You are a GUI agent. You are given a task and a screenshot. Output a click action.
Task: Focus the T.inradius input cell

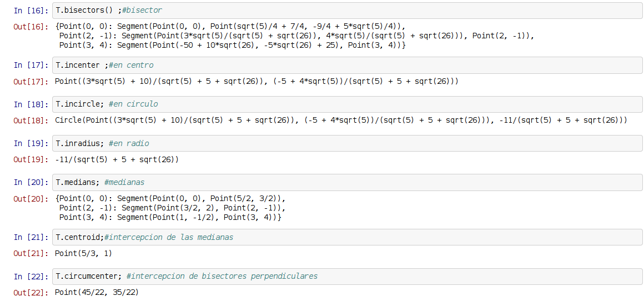(347, 143)
